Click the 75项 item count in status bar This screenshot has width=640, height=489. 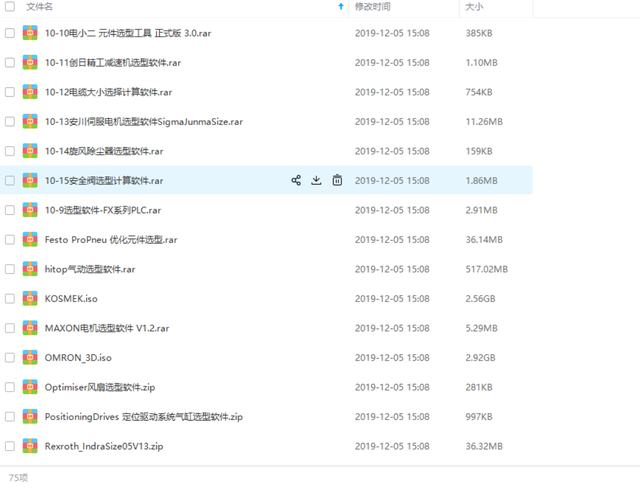click(x=18, y=478)
